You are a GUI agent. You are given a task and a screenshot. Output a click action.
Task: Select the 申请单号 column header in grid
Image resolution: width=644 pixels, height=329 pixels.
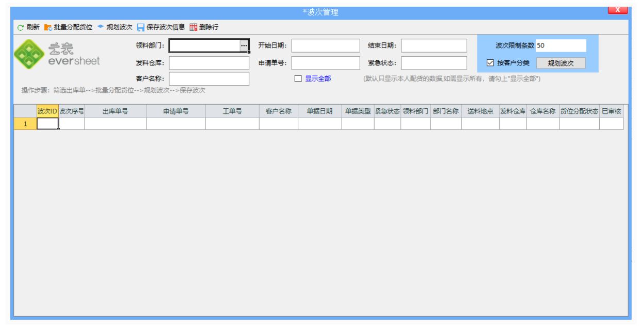pos(176,111)
